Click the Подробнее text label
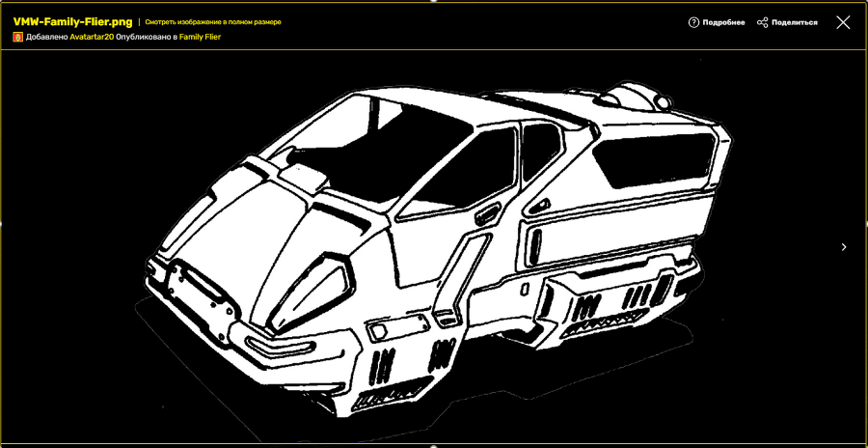 point(723,22)
